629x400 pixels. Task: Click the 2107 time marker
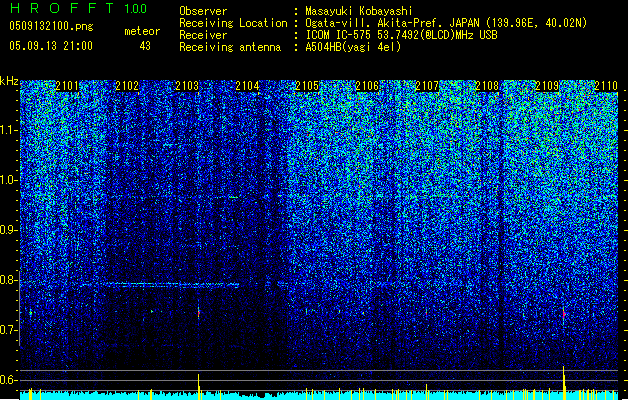tap(427, 86)
